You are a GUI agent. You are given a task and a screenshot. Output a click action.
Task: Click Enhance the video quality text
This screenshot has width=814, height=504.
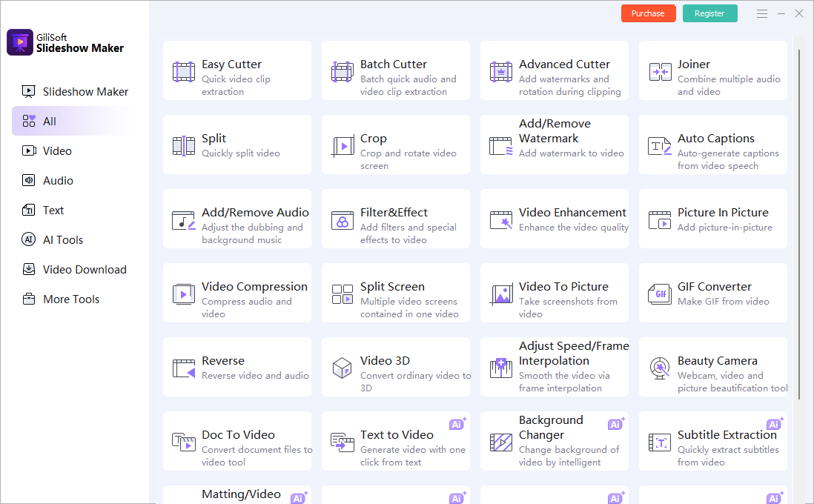tap(574, 228)
